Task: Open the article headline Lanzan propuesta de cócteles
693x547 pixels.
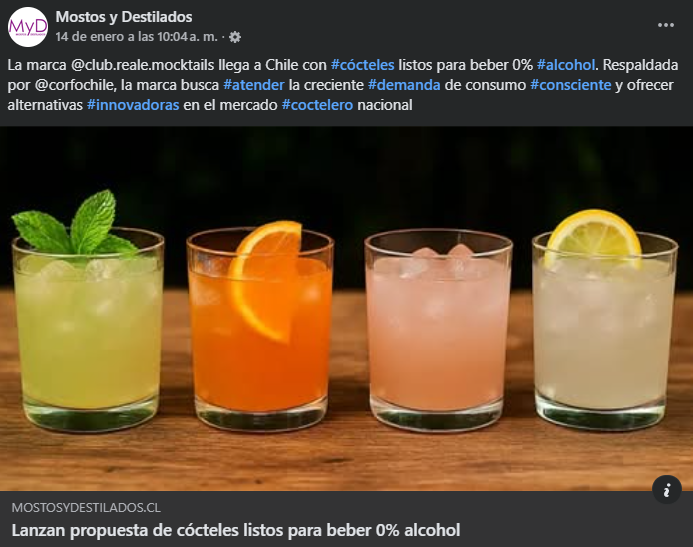Action: (x=236, y=530)
